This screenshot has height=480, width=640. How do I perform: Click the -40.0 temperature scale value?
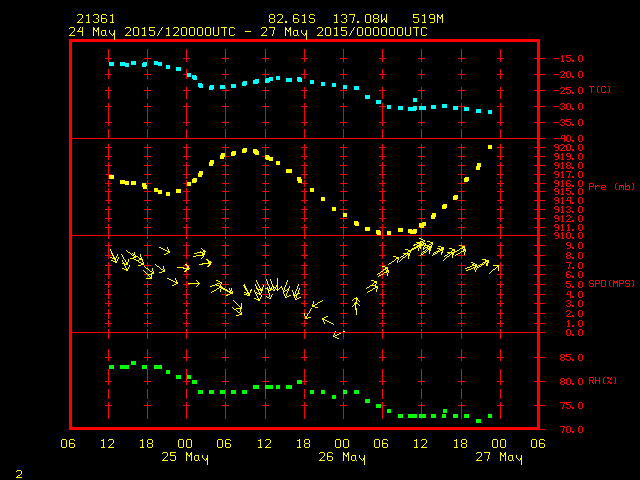568,138
